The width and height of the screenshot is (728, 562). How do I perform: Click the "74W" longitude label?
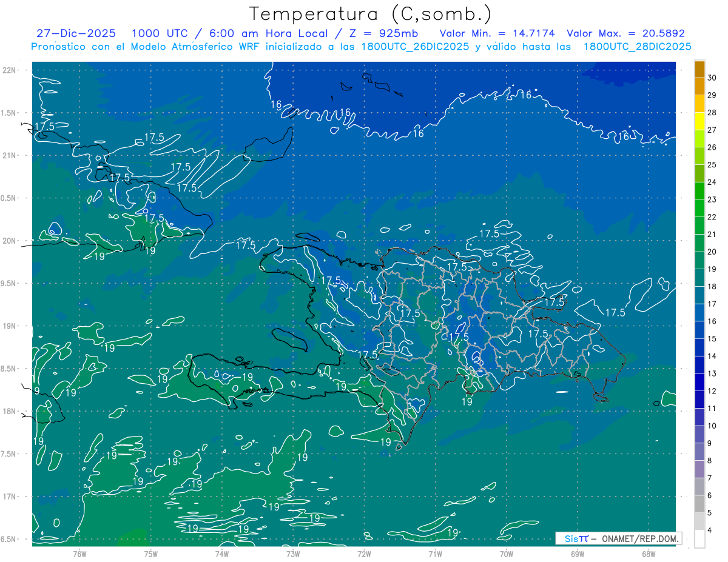(222, 554)
